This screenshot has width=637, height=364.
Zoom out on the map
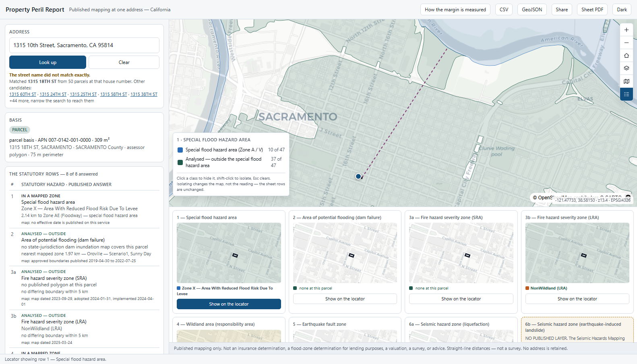click(x=626, y=43)
